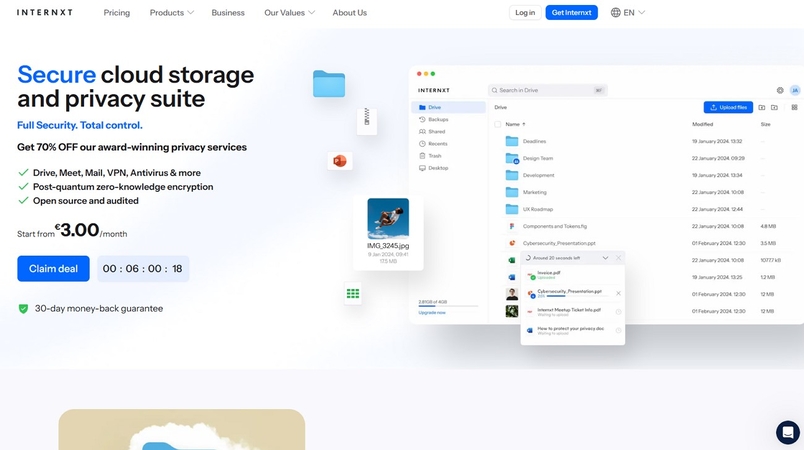This screenshot has width=804, height=450.
Task: Click the Upgrade now link
Action: tap(432, 313)
